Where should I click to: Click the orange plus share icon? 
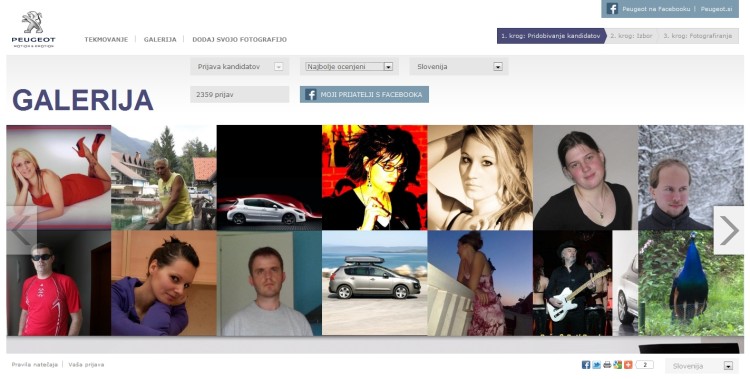pyautogui.click(x=628, y=365)
